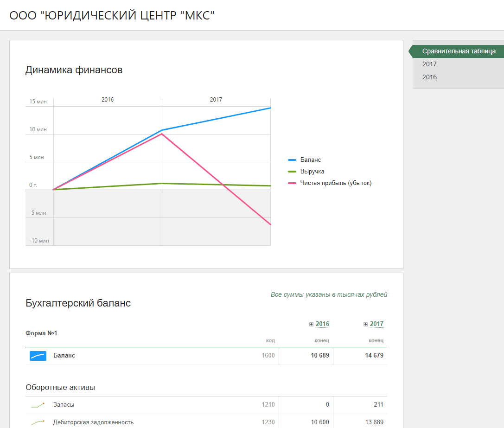Viewport: 504px width, 428px height.
Task: Click the green Выручка legend color marker
Action: pos(292,172)
